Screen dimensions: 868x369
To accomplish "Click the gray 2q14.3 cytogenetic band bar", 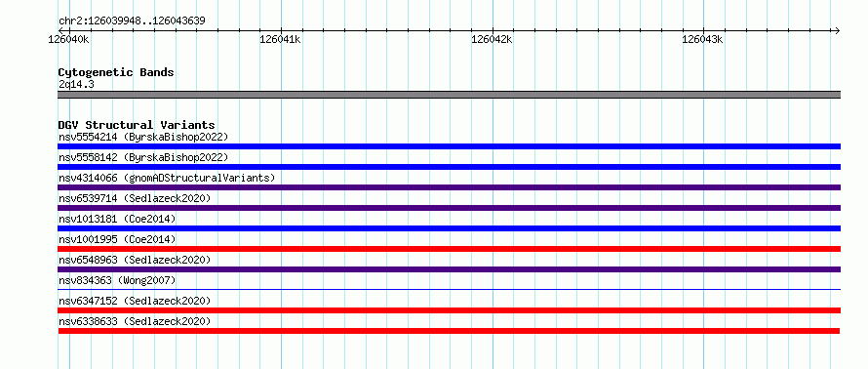I will 449,95.
